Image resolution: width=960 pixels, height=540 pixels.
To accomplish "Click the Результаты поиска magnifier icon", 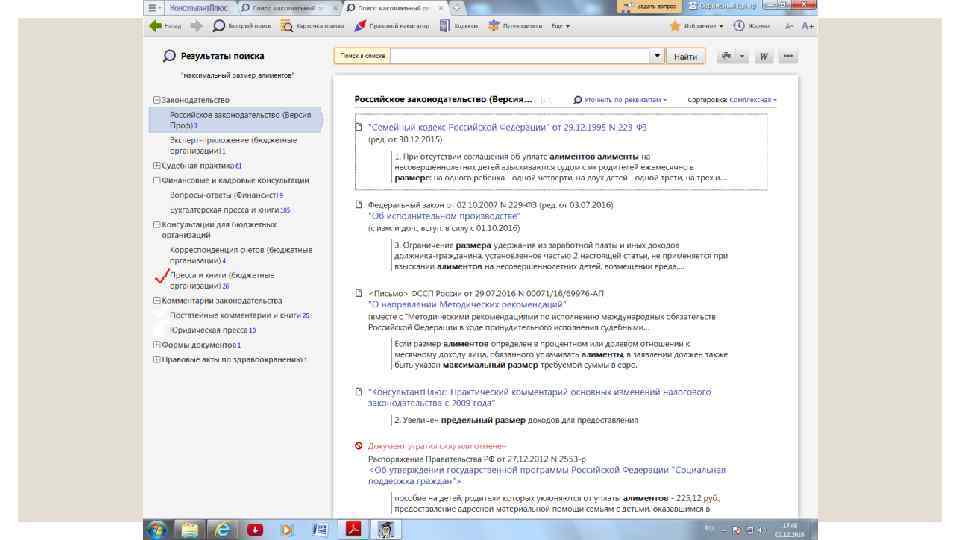I will tap(169, 56).
